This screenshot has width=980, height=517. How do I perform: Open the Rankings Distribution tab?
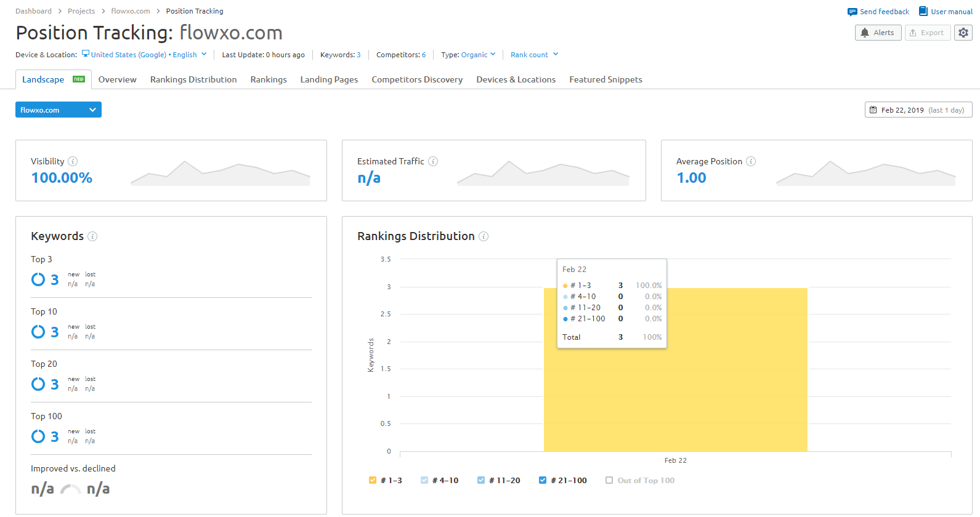point(193,79)
